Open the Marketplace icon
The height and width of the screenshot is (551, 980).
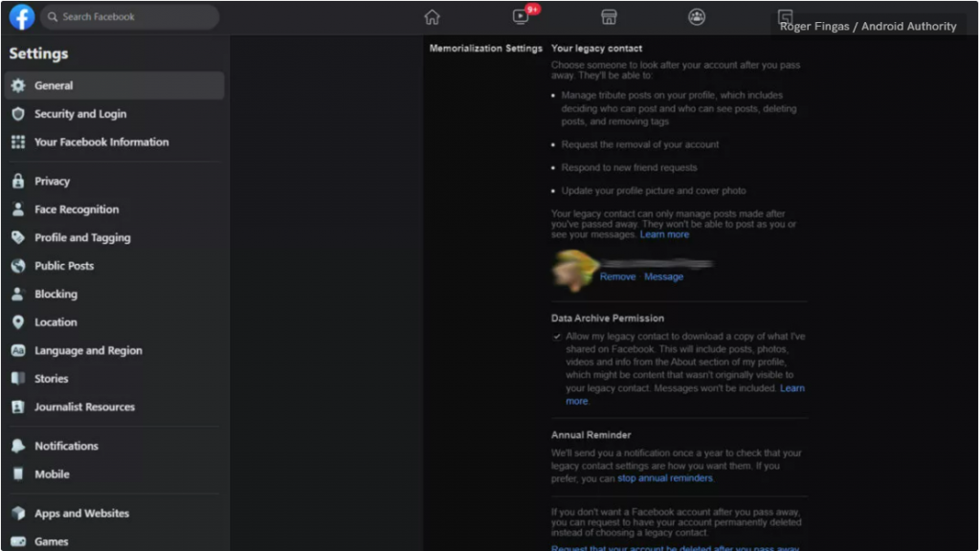pyautogui.click(x=609, y=17)
